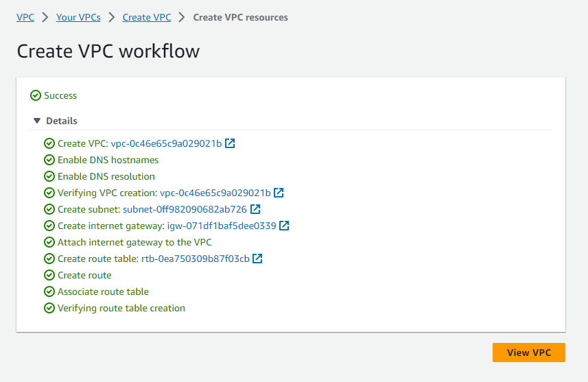Collapse the Details section triangle

36,121
